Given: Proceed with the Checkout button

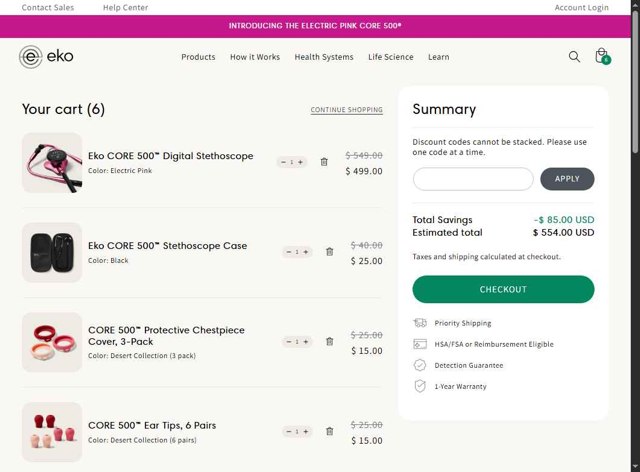Looking at the screenshot, I should coord(503,289).
